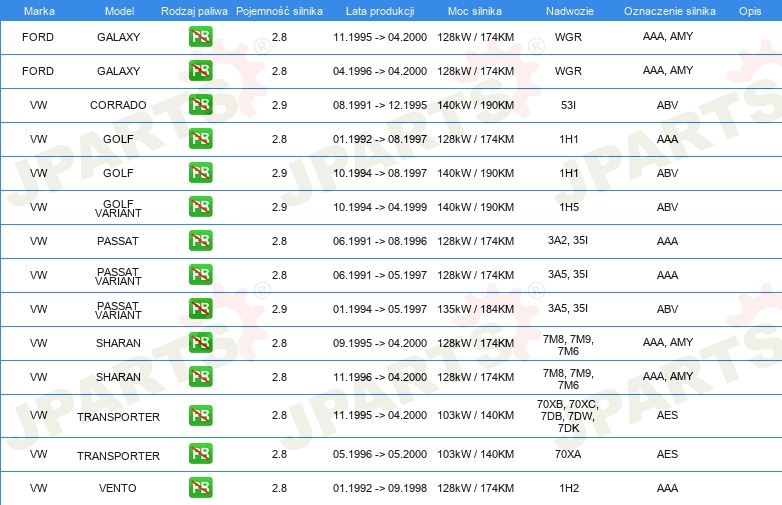Viewport: 782px width, 505px height.
Task: Click body codes 70XB, 70XC, 7DB, 7DW, 7DK
Action: pyautogui.click(x=568, y=416)
